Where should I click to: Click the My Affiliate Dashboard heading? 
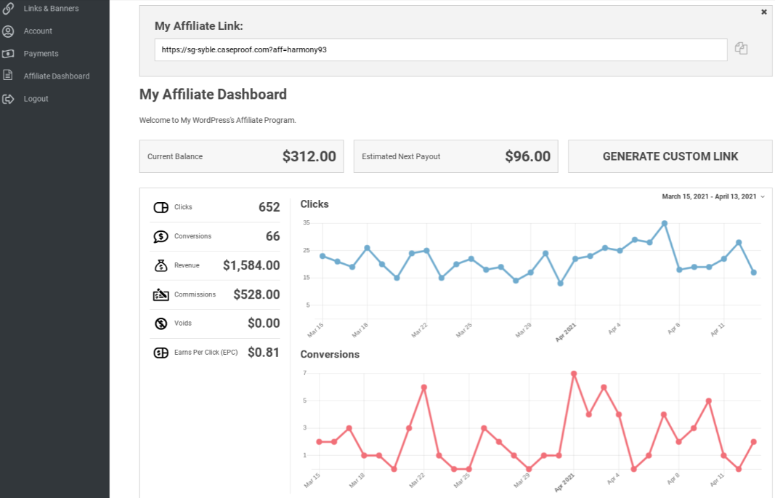pos(213,94)
